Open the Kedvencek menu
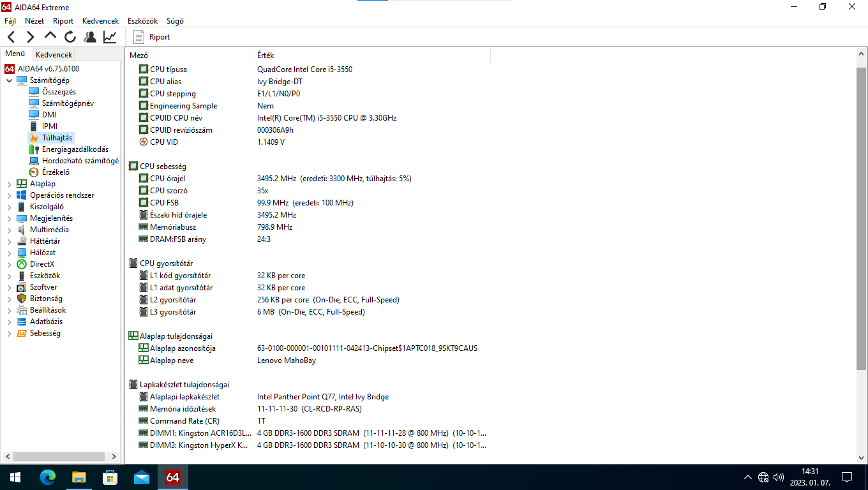 coord(101,21)
